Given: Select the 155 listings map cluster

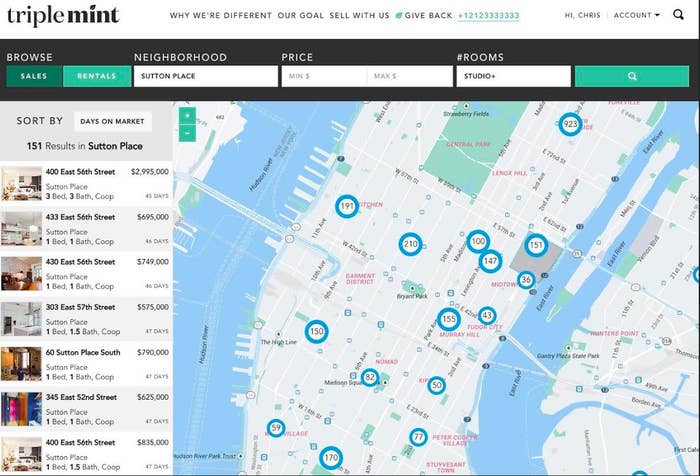Looking at the screenshot, I should click(449, 319).
